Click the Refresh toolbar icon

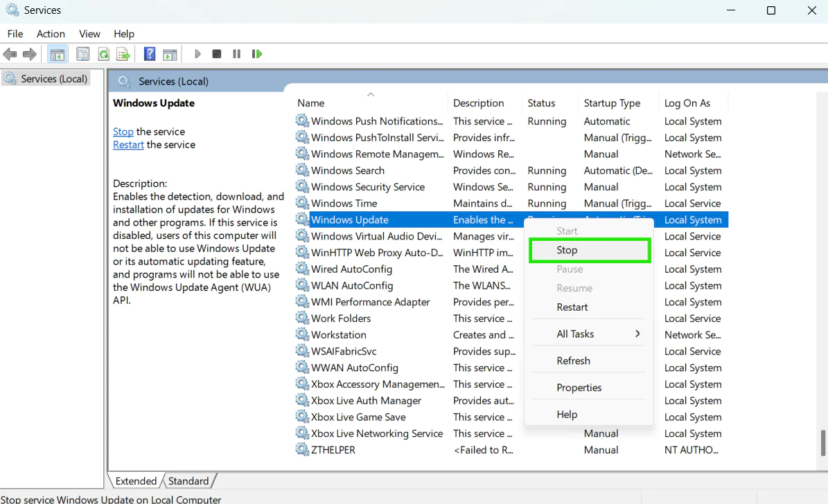point(104,54)
